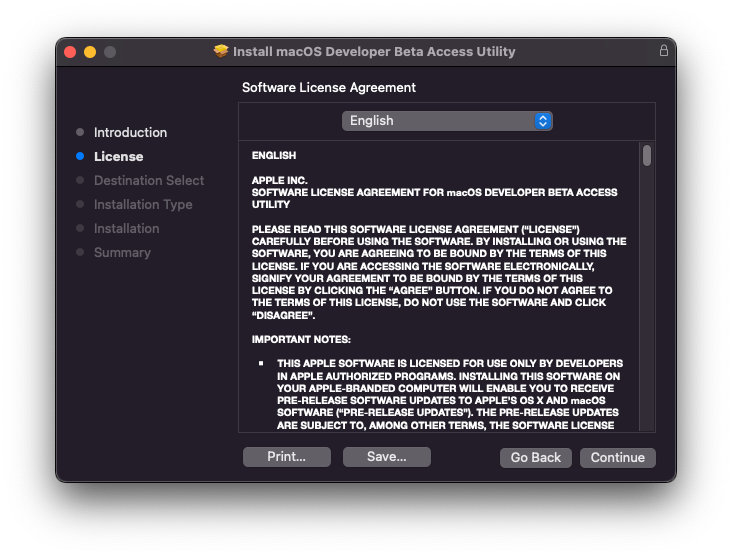Click the blue bullet next to License

click(80, 156)
